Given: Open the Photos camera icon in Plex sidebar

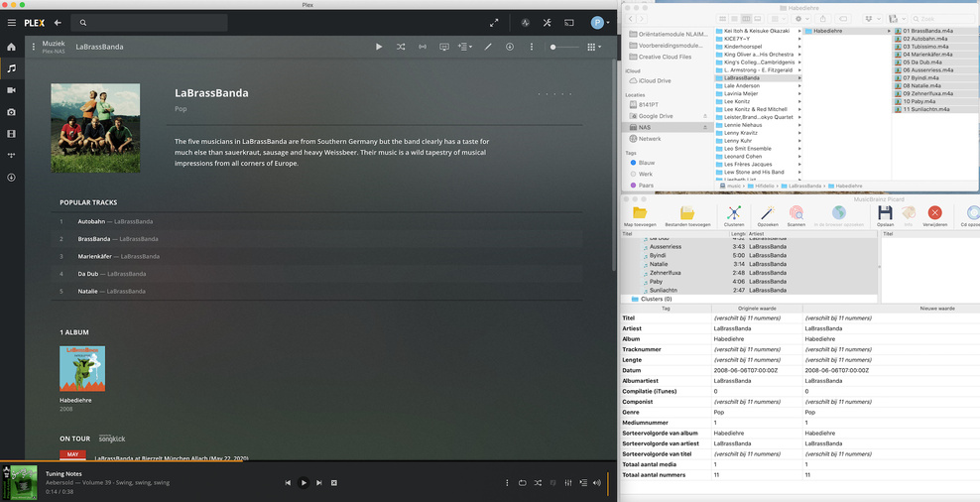Looking at the screenshot, I should coord(11,112).
